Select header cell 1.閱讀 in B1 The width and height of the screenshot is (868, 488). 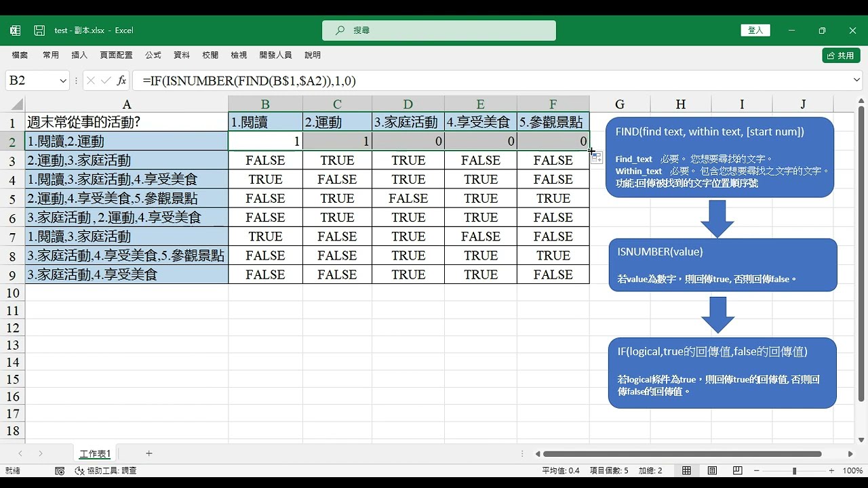tap(266, 122)
